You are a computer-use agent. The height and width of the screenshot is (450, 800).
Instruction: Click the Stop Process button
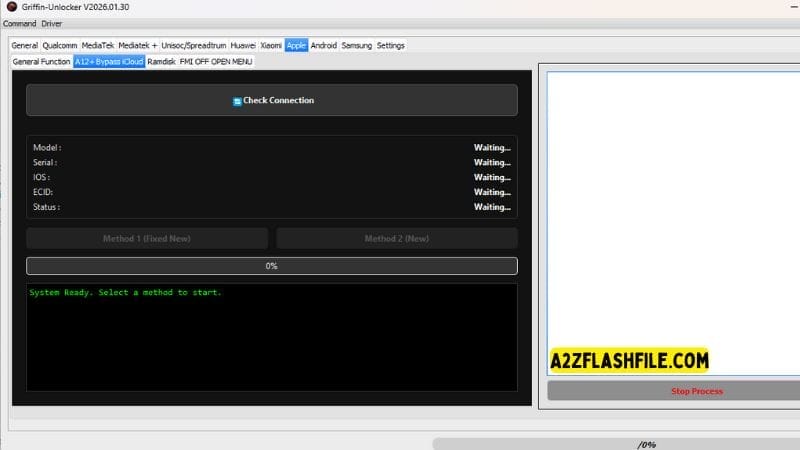(x=673, y=391)
